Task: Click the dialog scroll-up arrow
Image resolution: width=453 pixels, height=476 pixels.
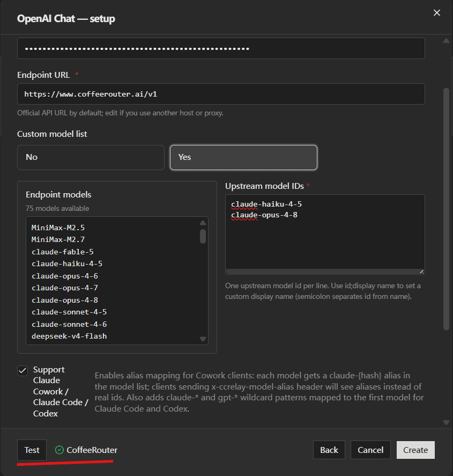Action: pyautogui.click(x=446, y=41)
